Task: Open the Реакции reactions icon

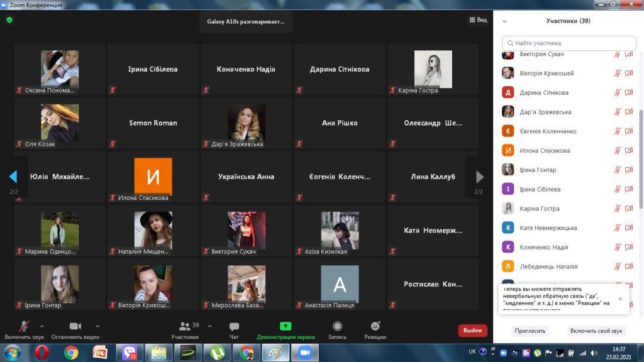Action: (375, 327)
